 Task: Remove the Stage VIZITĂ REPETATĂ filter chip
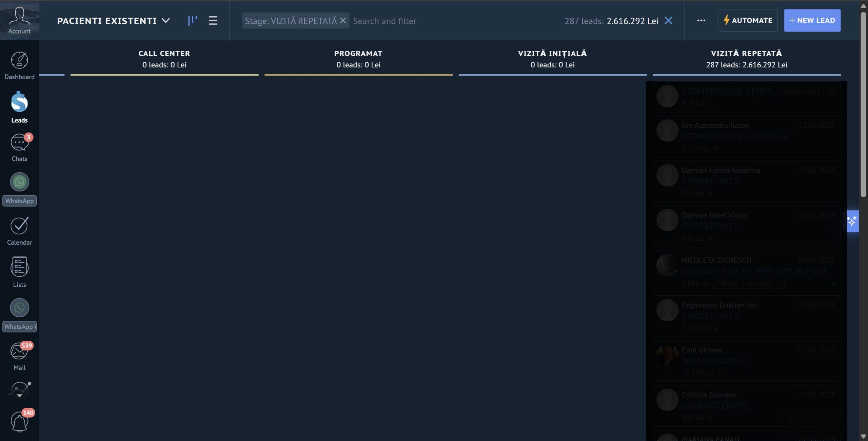[343, 21]
